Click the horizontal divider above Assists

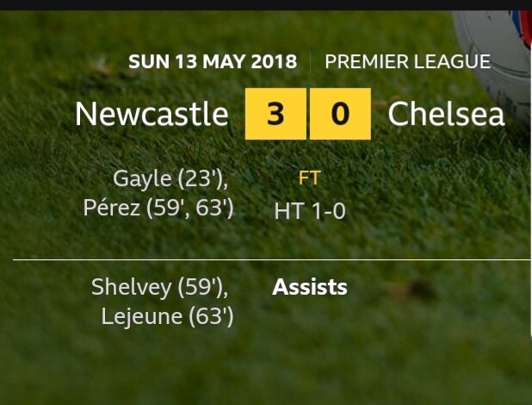pyautogui.click(x=272, y=260)
